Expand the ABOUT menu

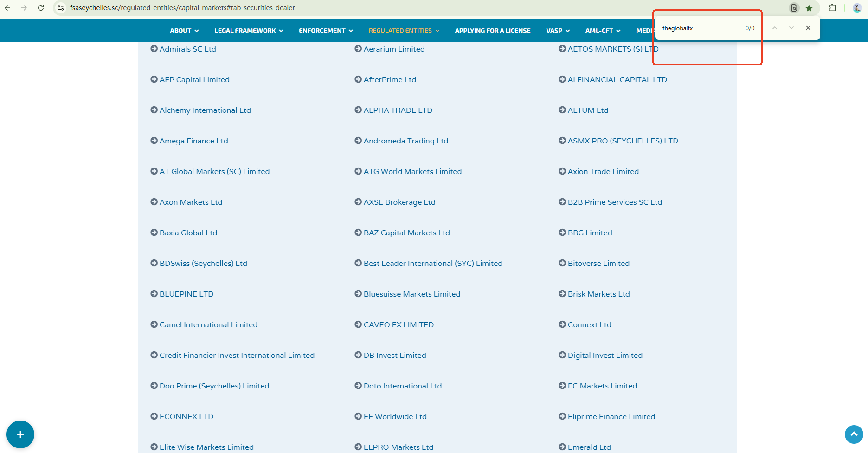click(184, 31)
